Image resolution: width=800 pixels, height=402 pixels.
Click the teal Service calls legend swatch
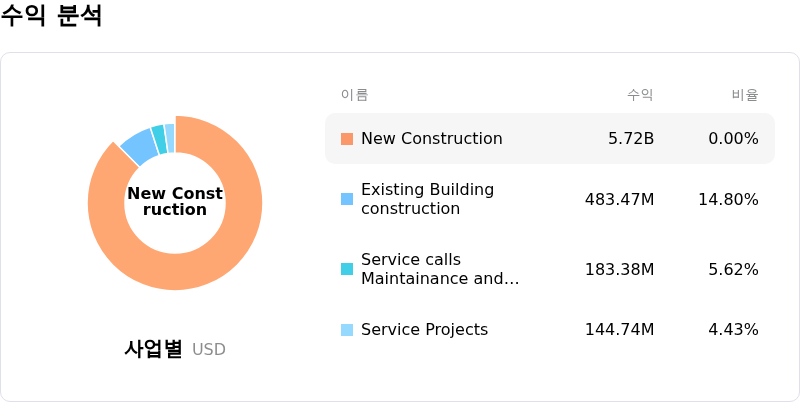tap(347, 269)
